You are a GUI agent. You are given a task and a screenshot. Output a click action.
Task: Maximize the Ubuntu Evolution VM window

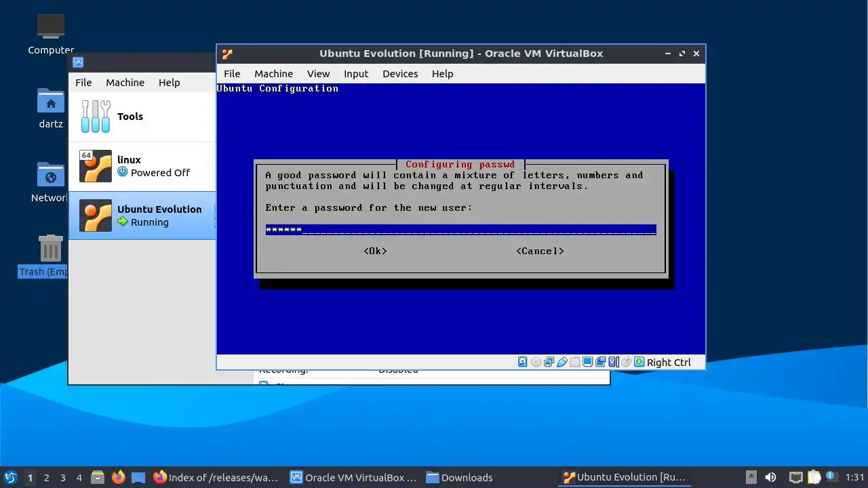682,54
